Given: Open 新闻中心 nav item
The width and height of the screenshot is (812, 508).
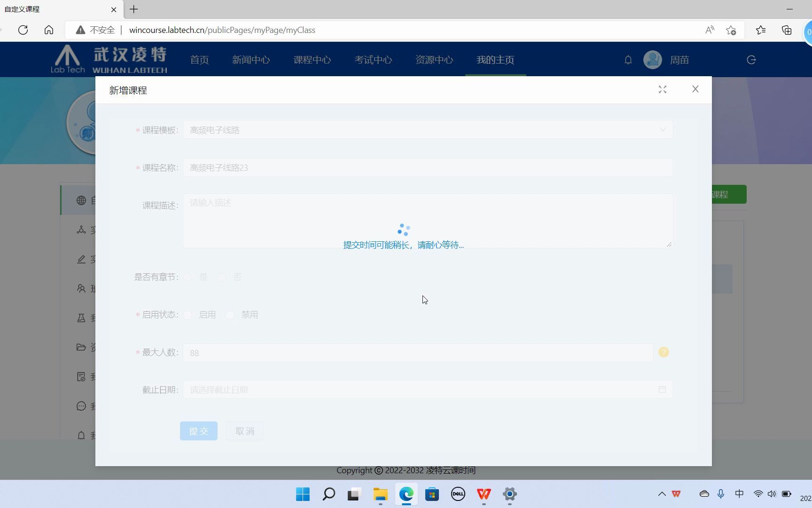Looking at the screenshot, I should pyautogui.click(x=251, y=60).
